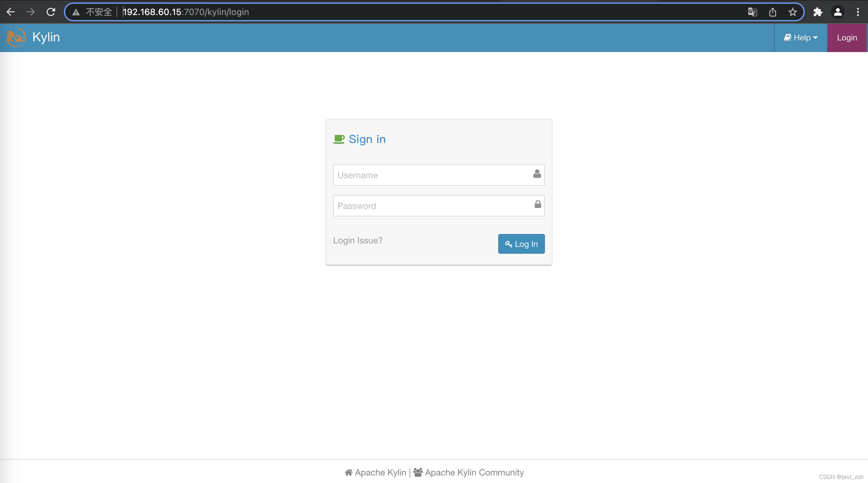Click the Kylin logo icon
The width and height of the screenshot is (868, 483).
click(15, 37)
